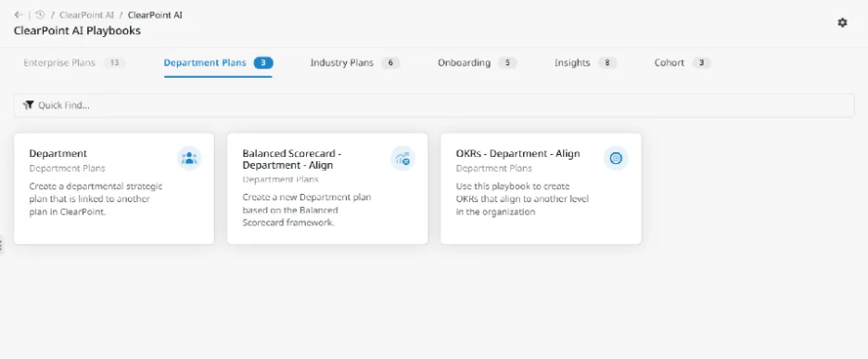
Task: Click Department Plans subtitle on Balanced Scorecard card
Action: click(280, 180)
